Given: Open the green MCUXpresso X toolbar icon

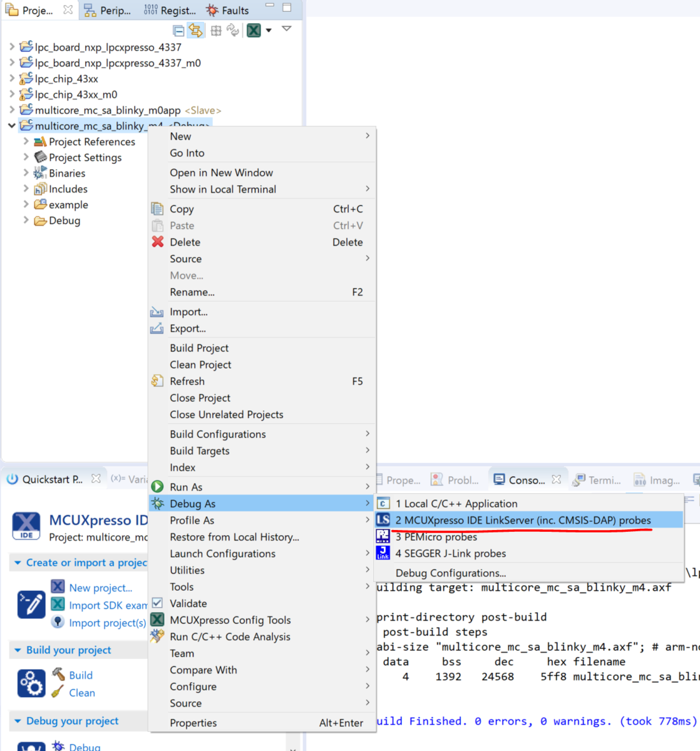Looking at the screenshot, I should tap(254, 30).
